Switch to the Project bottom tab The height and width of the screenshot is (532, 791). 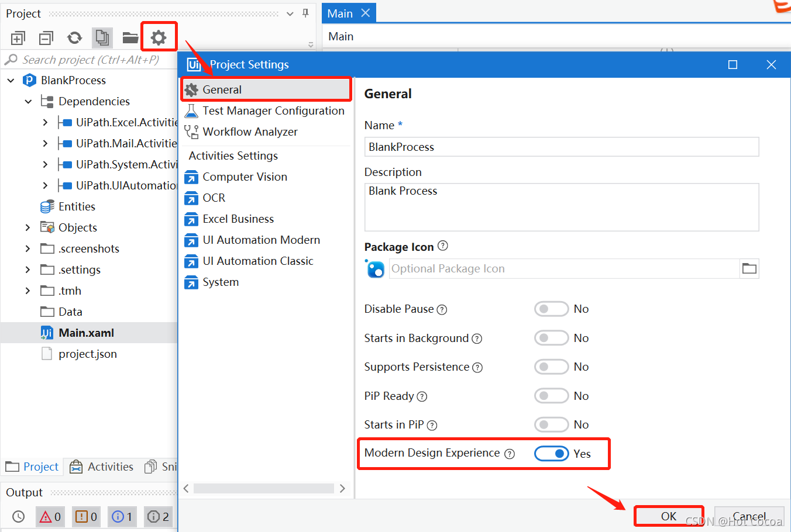[x=32, y=467]
